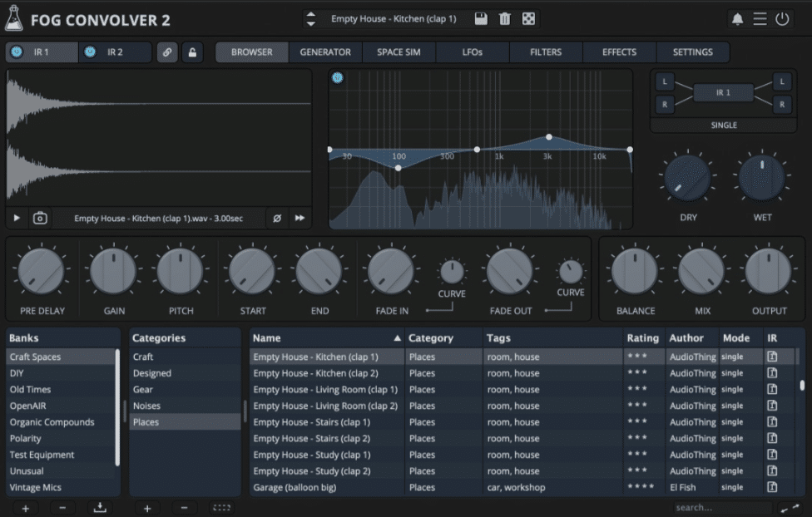Image resolution: width=812 pixels, height=517 pixels.
Task: Select the OpenAIR bank
Action: (61, 406)
